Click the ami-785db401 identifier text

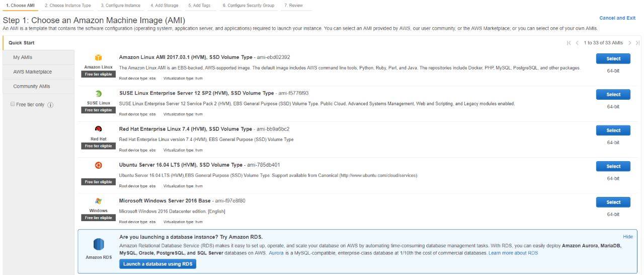click(x=263, y=165)
